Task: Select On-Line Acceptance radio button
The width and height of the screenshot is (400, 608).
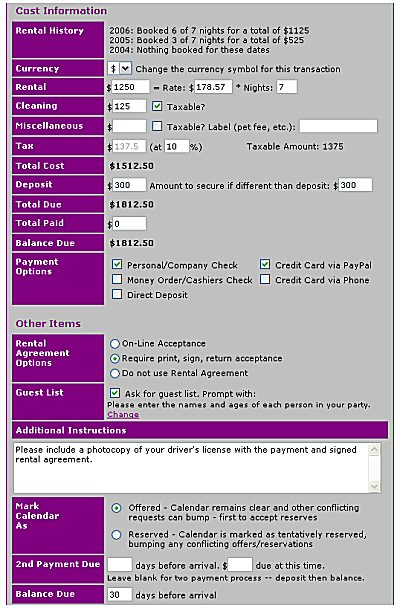Action: point(115,344)
